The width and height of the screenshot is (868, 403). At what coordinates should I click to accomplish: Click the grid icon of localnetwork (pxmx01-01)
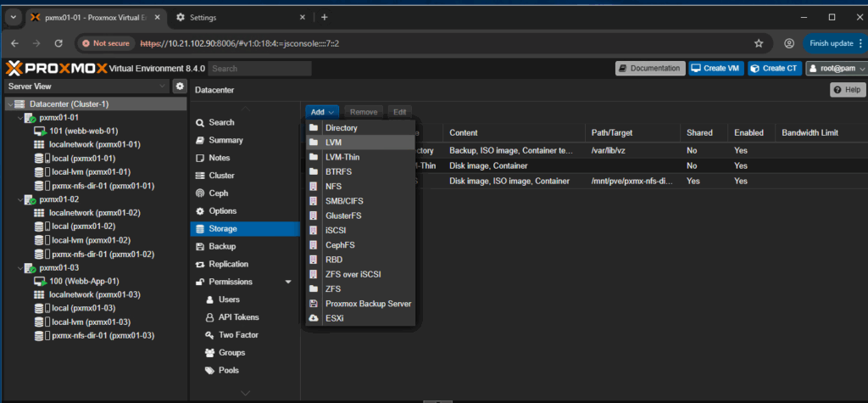(39, 145)
